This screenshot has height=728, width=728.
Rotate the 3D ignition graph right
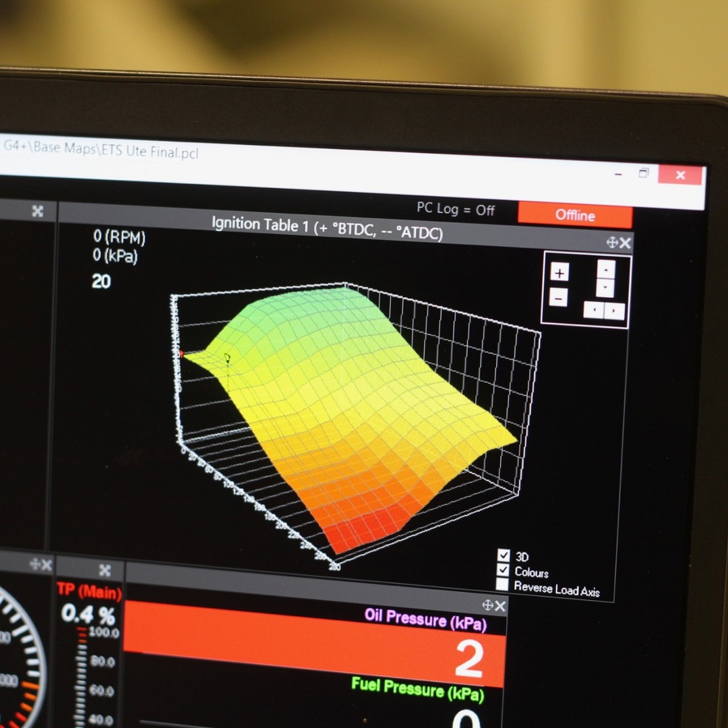pos(614,311)
